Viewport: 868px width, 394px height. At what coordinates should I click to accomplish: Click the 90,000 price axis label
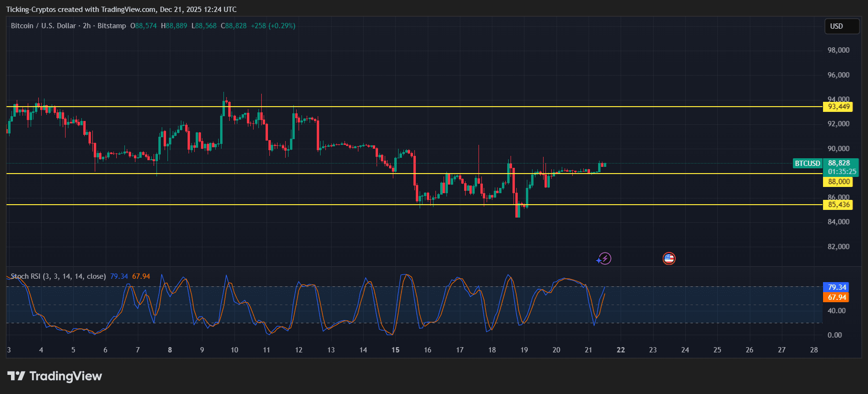[x=838, y=149]
